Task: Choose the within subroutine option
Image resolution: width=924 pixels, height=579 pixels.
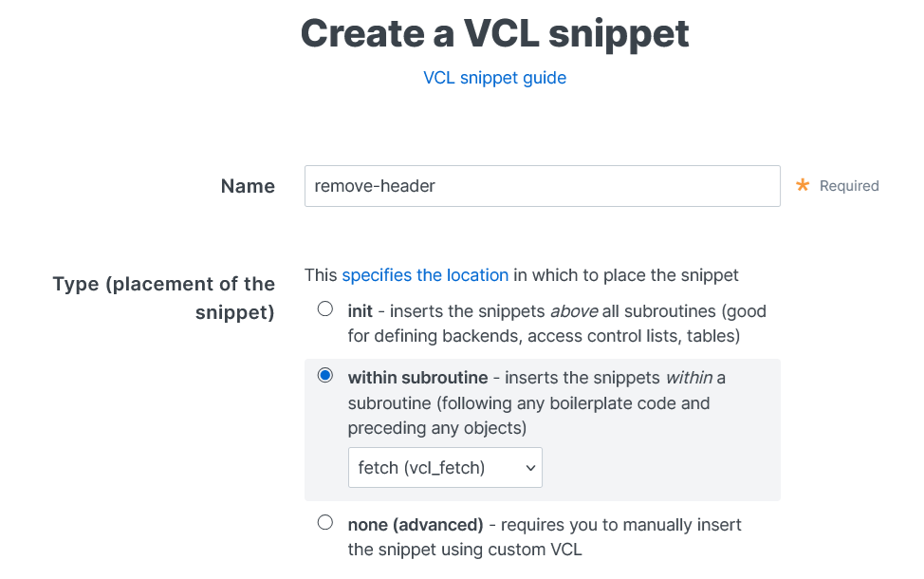Action: 325,375
